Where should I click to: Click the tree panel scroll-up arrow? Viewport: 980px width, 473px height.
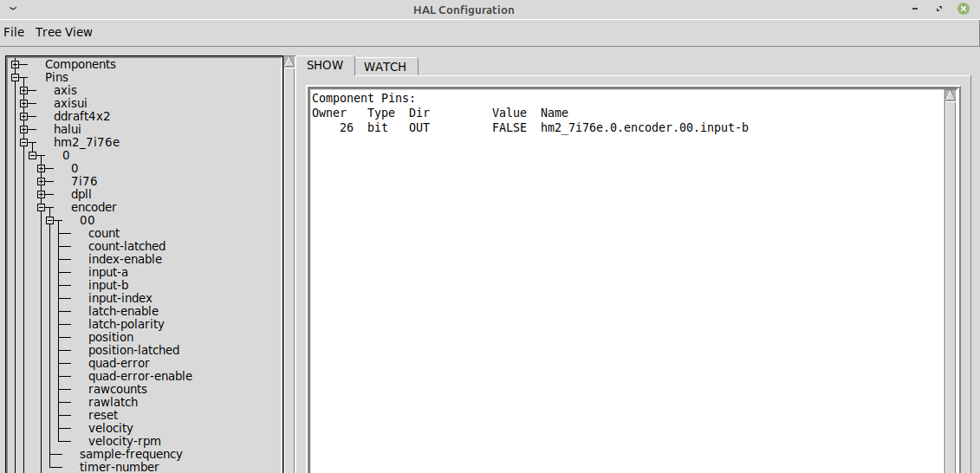(289, 62)
